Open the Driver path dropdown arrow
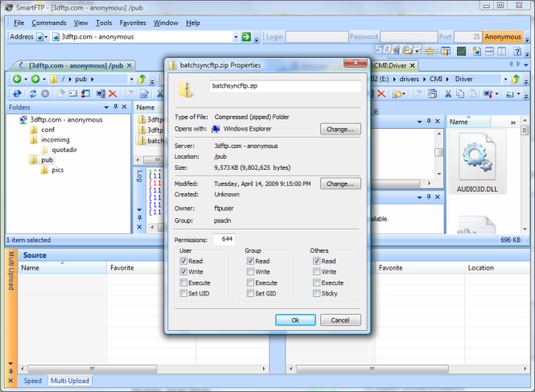The width and height of the screenshot is (535, 392). click(506, 79)
